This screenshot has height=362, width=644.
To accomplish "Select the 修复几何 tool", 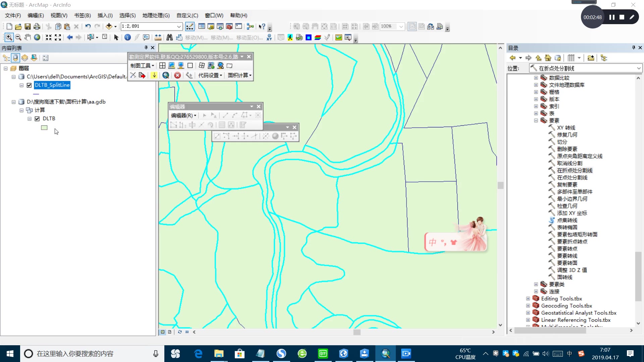I will coord(567,135).
